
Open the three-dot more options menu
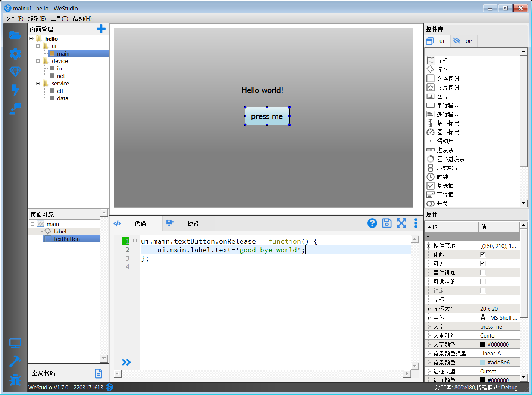pyautogui.click(x=416, y=223)
